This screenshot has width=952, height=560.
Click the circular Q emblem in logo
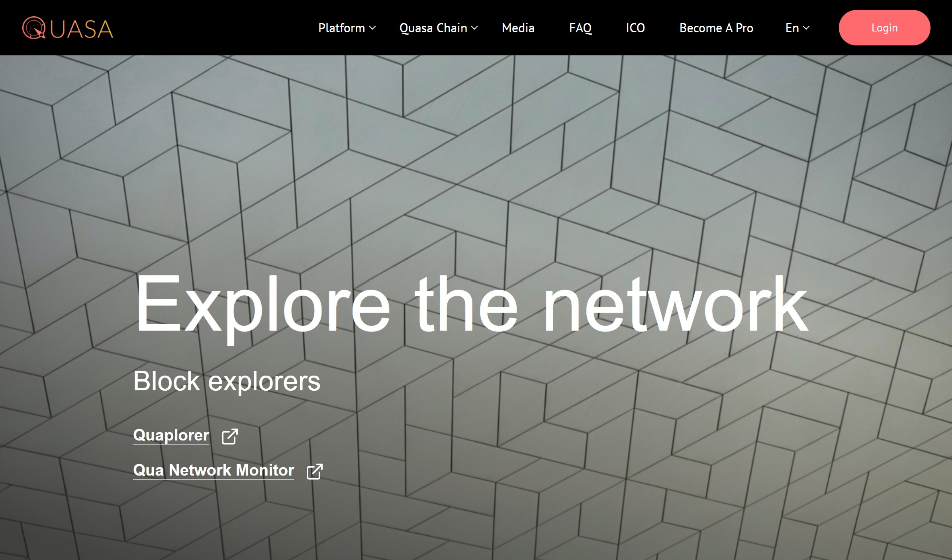pos(33,28)
